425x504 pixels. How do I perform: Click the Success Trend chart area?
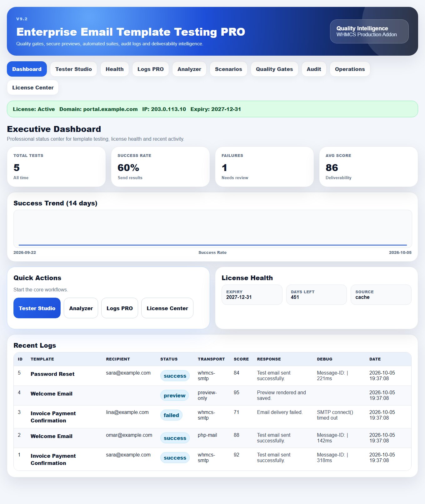[212, 229]
